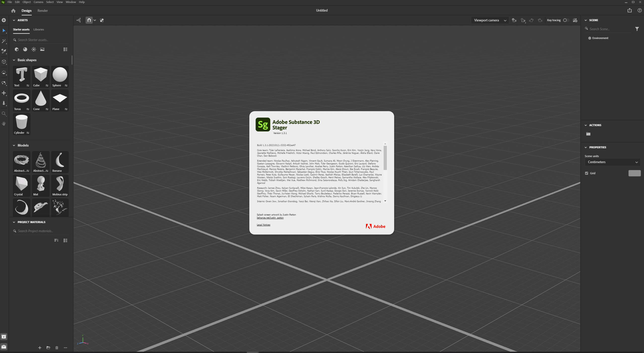This screenshot has width=644, height=353.
Task: Click the Home icon
Action: (13, 11)
